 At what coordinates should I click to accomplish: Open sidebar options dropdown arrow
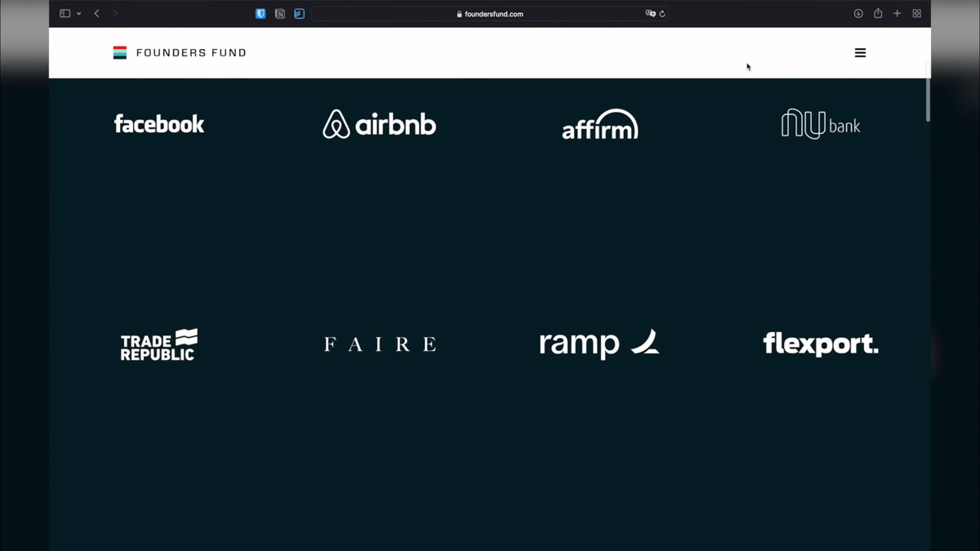tap(79, 14)
